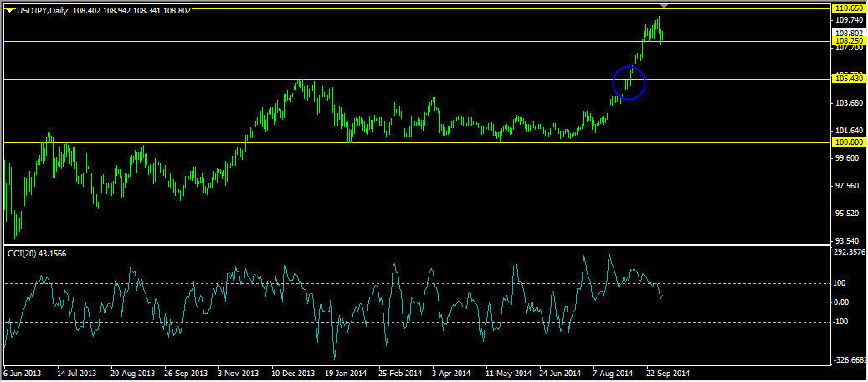This screenshot has height=382, width=868.
Task: Click the 6 Jun 2013 date label
Action: [24, 373]
